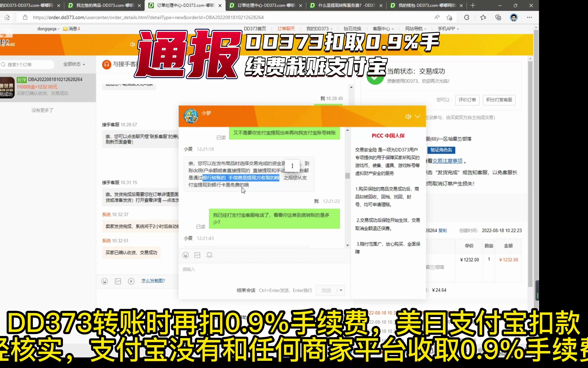This screenshot has width=588, height=368.
Task: Click the headset customer service icon
Action: (x=107, y=65)
